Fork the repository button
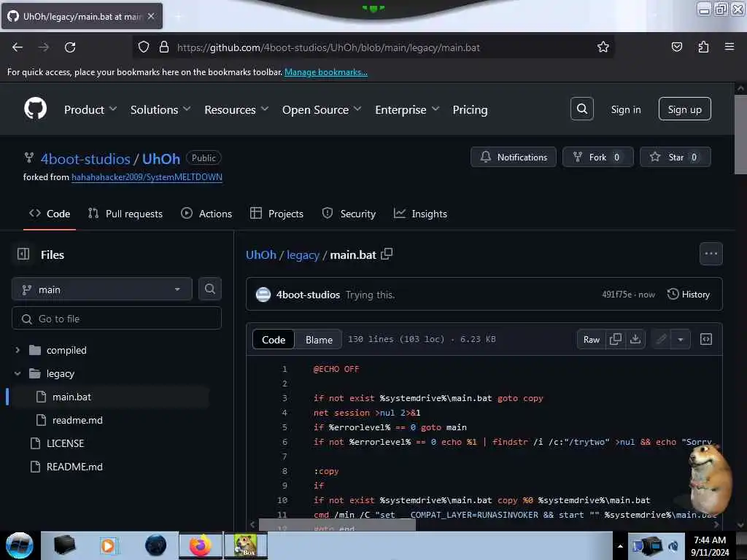The image size is (747, 560). 598,157
